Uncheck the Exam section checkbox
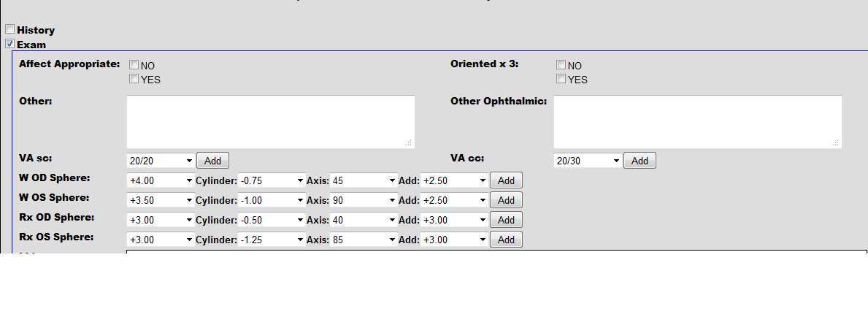Image resolution: width=868 pixels, height=336 pixels. (x=10, y=45)
